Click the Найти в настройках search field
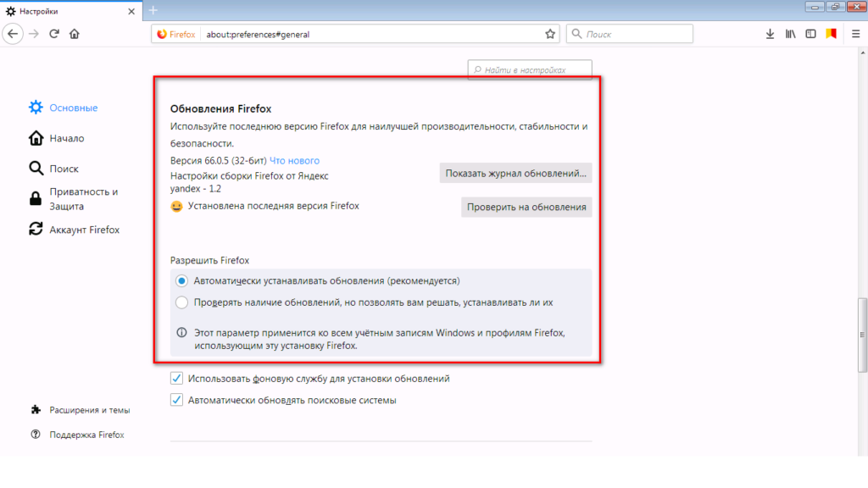This screenshot has width=868, height=488. [530, 69]
